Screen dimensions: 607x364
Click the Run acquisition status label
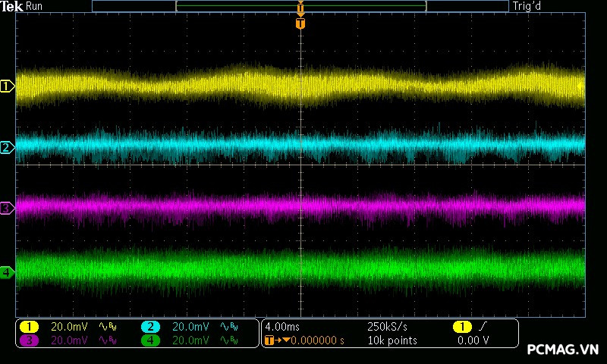click(x=35, y=7)
